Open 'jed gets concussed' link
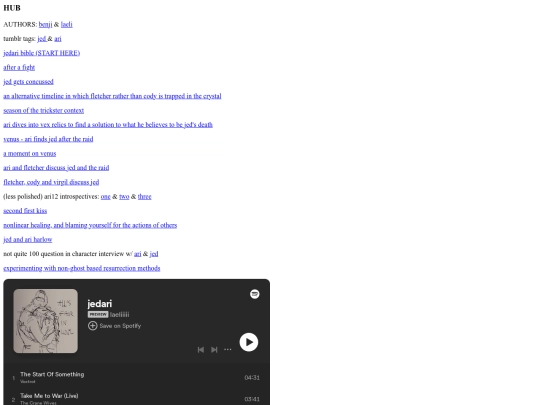Image resolution: width=540 pixels, height=405 pixels. point(28,82)
